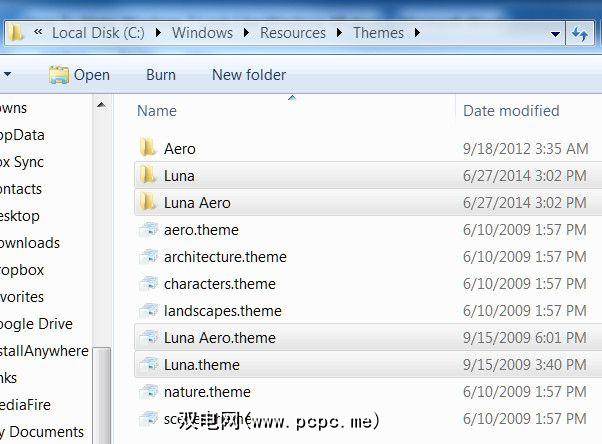Sort by Date modified column header
The height and width of the screenshot is (444, 602).
pos(511,111)
